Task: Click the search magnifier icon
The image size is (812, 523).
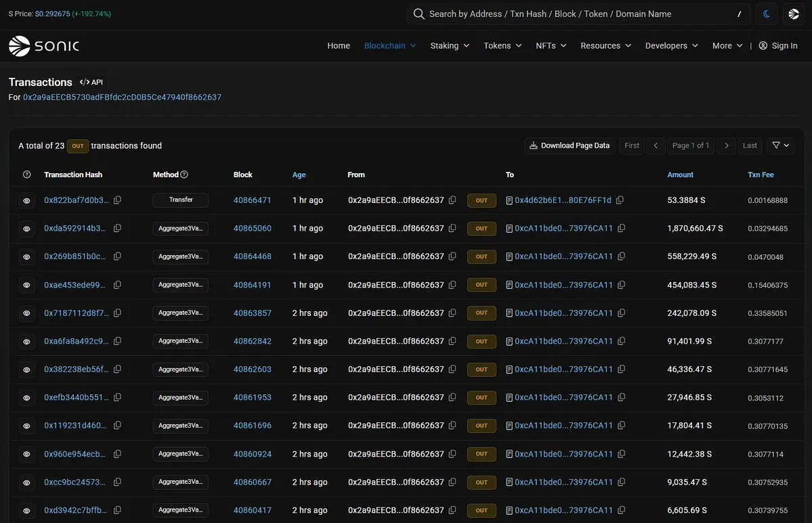Action: coord(419,14)
